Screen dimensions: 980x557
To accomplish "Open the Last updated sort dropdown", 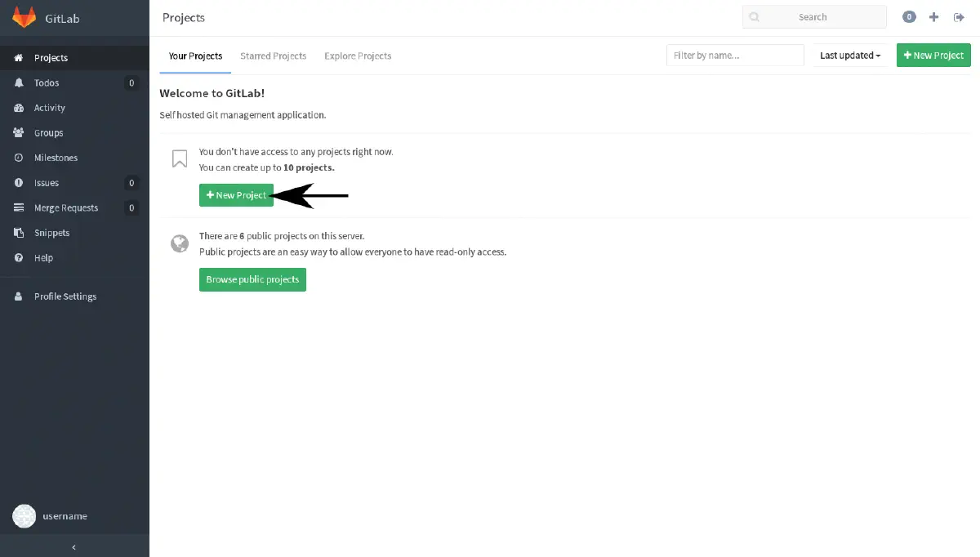I will click(x=850, y=56).
